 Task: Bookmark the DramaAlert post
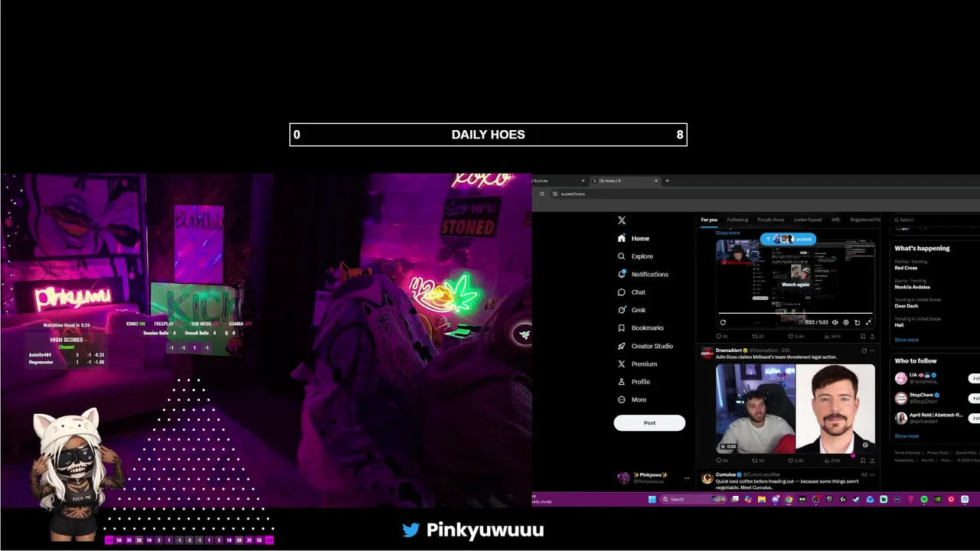pos(863,461)
